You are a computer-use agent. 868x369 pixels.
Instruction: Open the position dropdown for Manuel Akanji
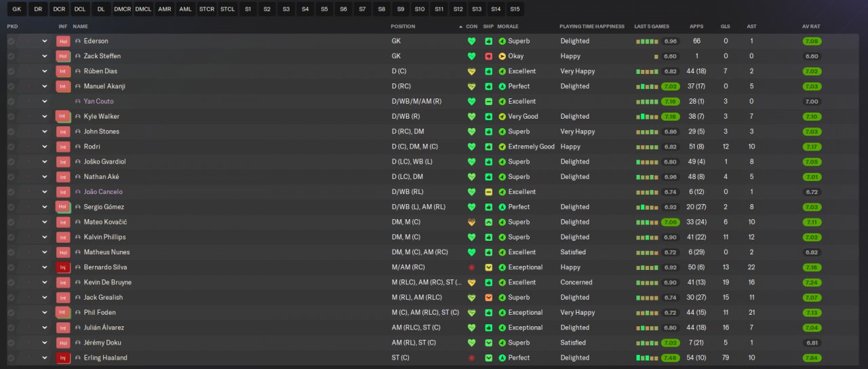point(45,86)
